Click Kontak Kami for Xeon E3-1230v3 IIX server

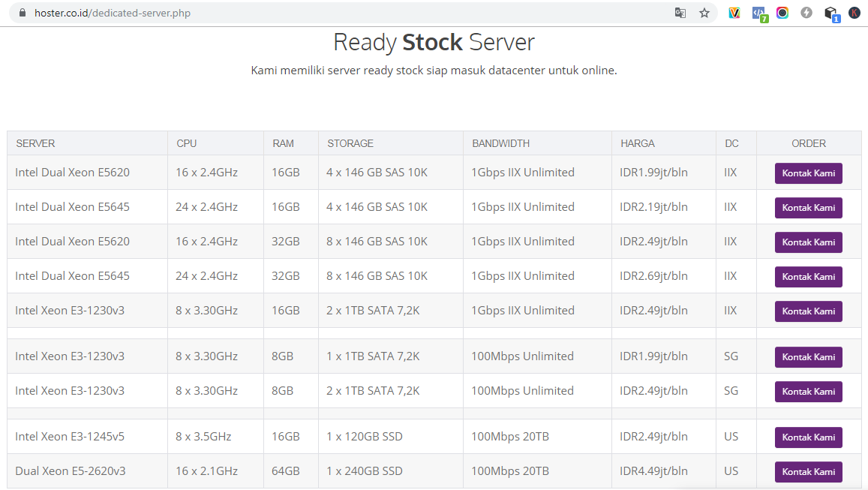808,311
